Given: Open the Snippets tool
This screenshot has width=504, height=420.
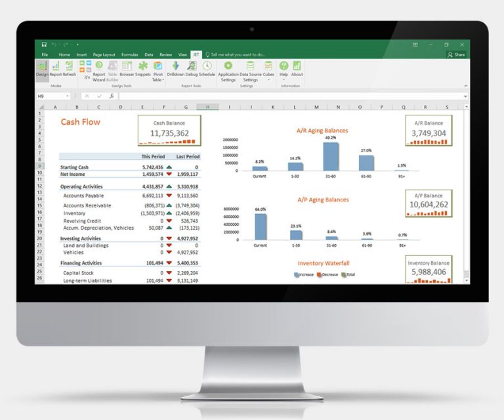Looking at the screenshot, I should 142,69.
